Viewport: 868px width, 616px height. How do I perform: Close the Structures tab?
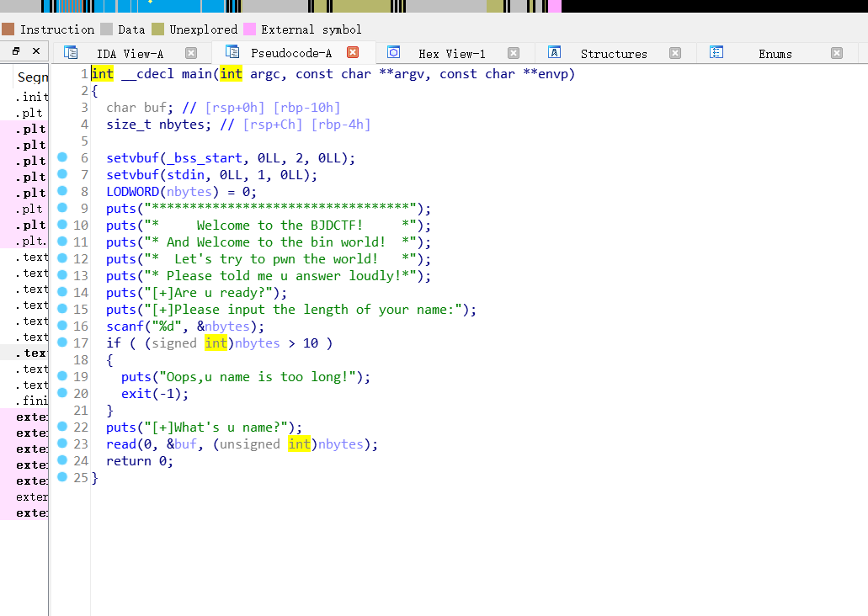pyautogui.click(x=675, y=53)
